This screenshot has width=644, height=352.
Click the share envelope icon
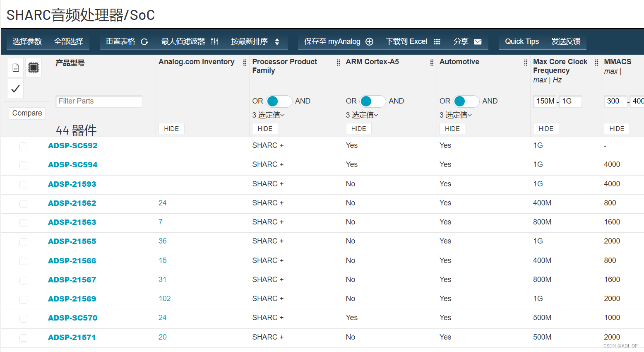click(478, 41)
